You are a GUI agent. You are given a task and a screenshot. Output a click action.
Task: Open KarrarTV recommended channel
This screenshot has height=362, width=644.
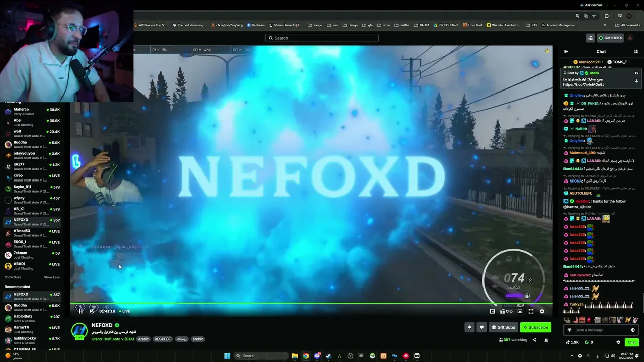32,329
